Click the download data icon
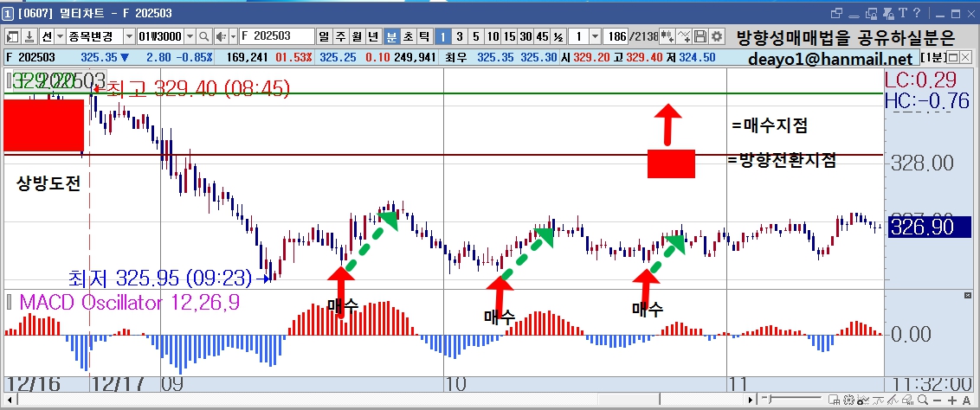The width and height of the screenshot is (980, 410). (29, 36)
